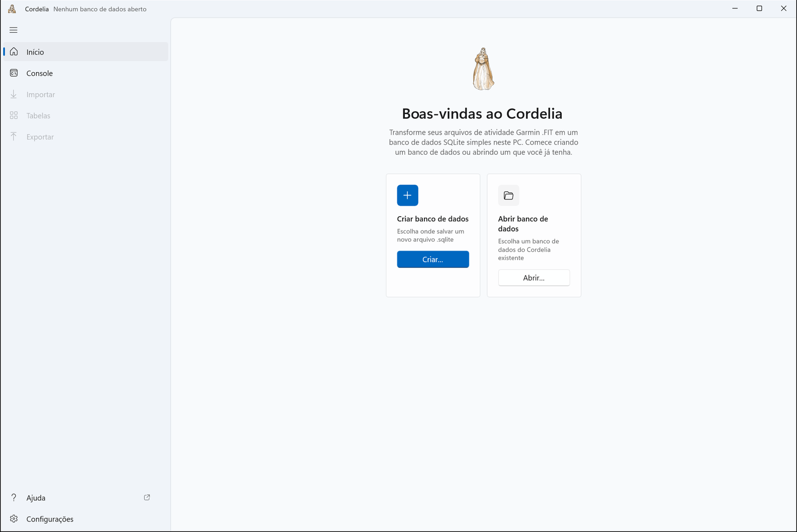
Task: Click the 'Transforme seus arquivos' intro paragraph
Action: coord(483,142)
